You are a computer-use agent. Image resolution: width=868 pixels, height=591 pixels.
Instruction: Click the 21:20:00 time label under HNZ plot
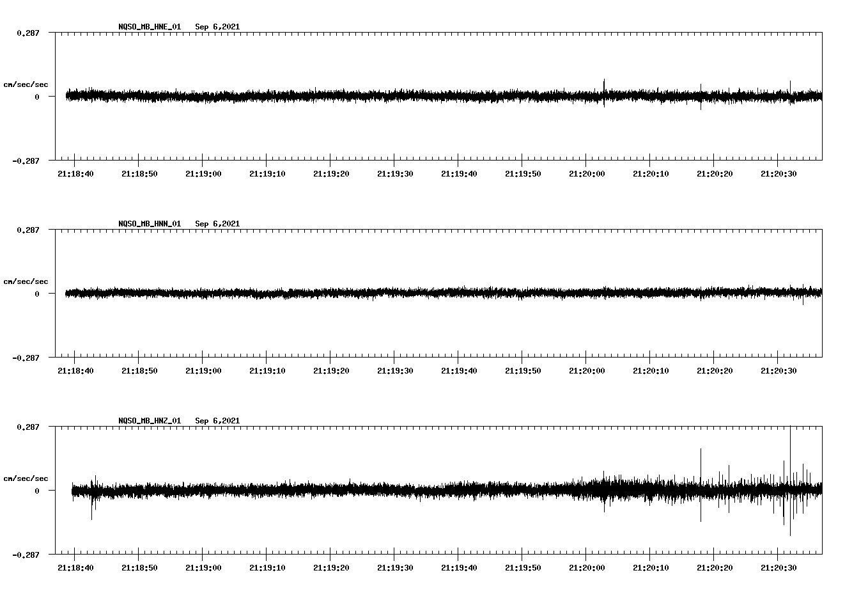coord(587,567)
